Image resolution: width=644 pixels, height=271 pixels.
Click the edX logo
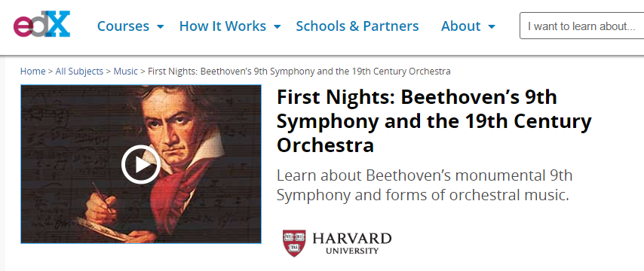[42, 24]
